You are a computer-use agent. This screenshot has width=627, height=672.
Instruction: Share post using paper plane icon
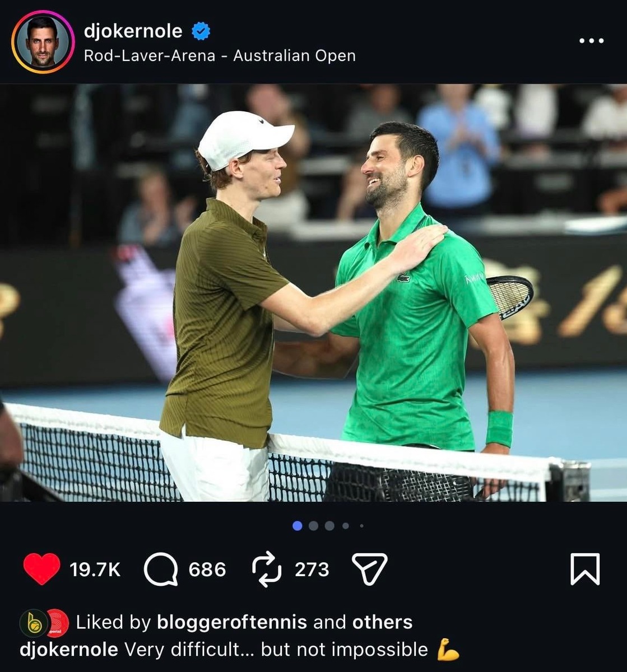click(369, 570)
